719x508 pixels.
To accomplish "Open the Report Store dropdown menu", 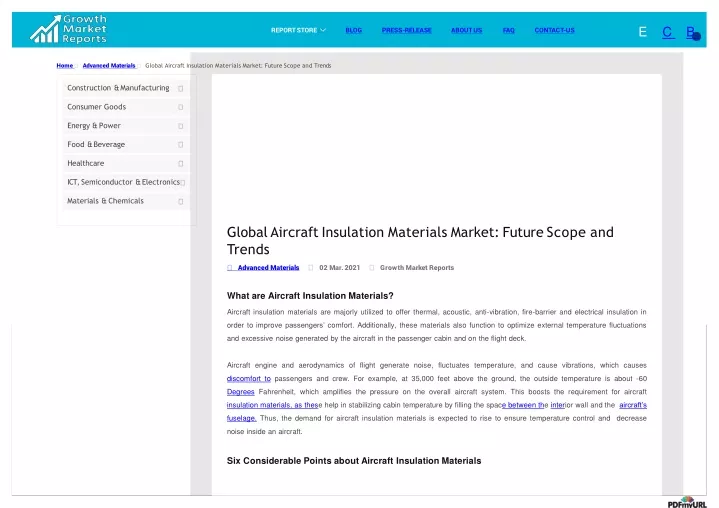I will [298, 30].
